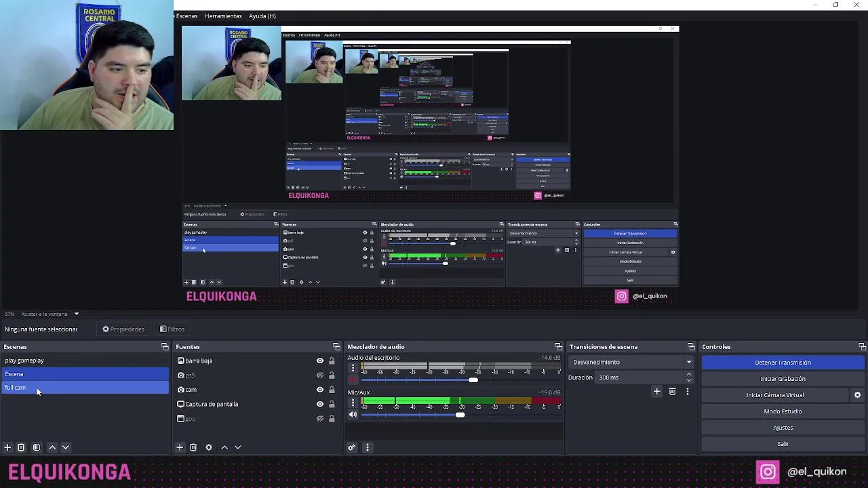Open source Filtros button
Screen dimensions: 868x488
[172, 329]
